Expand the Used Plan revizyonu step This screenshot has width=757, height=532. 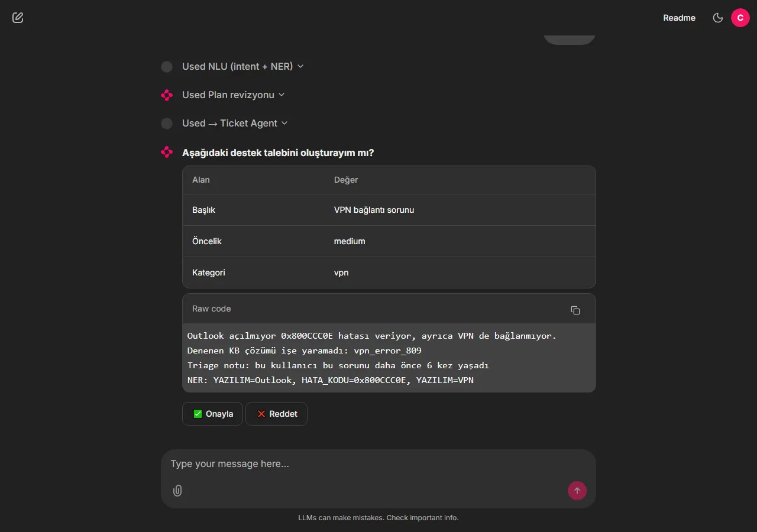(x=234, y=95)
